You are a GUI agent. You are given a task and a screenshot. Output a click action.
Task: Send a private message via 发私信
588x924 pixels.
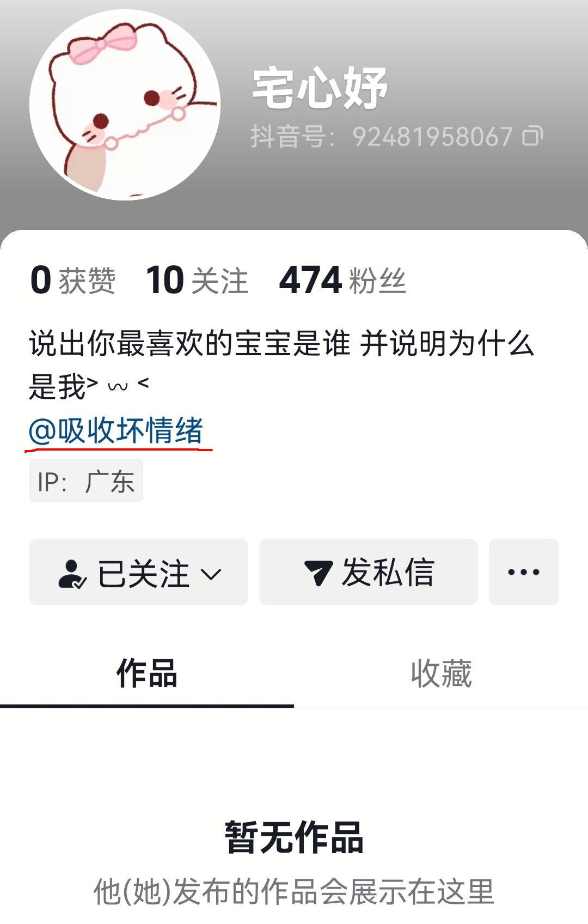[369, 572]
